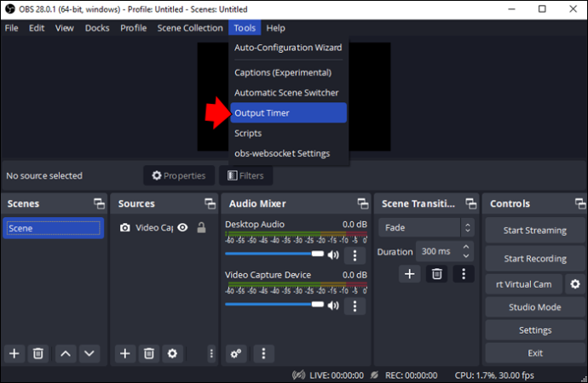Open the File menu
Screen dimensions: 588x383
point(12,28)
